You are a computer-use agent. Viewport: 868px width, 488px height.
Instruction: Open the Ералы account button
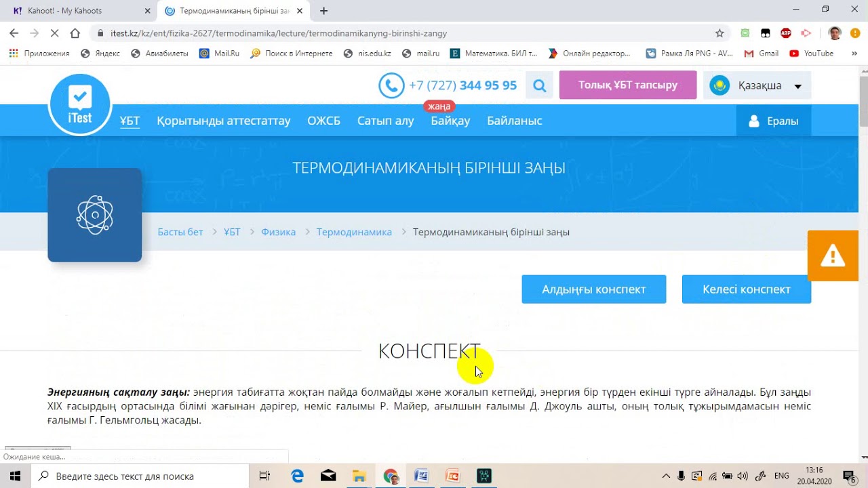(x=773, y=121)
